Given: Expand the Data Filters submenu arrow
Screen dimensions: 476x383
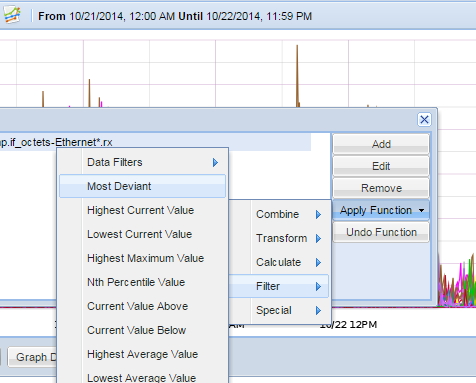Looking at the screenshot, I should pyautogui.click(x=215, y=162).
